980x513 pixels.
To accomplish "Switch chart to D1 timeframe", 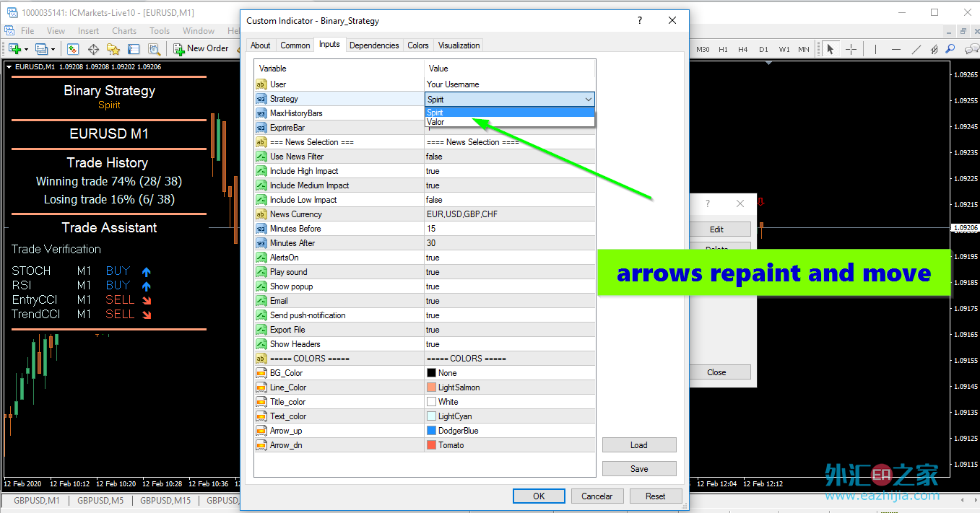I will point(763,49).
